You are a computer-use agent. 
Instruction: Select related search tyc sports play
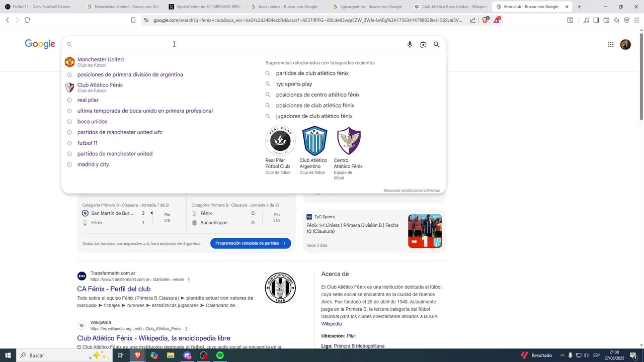[x=294, y=84]
